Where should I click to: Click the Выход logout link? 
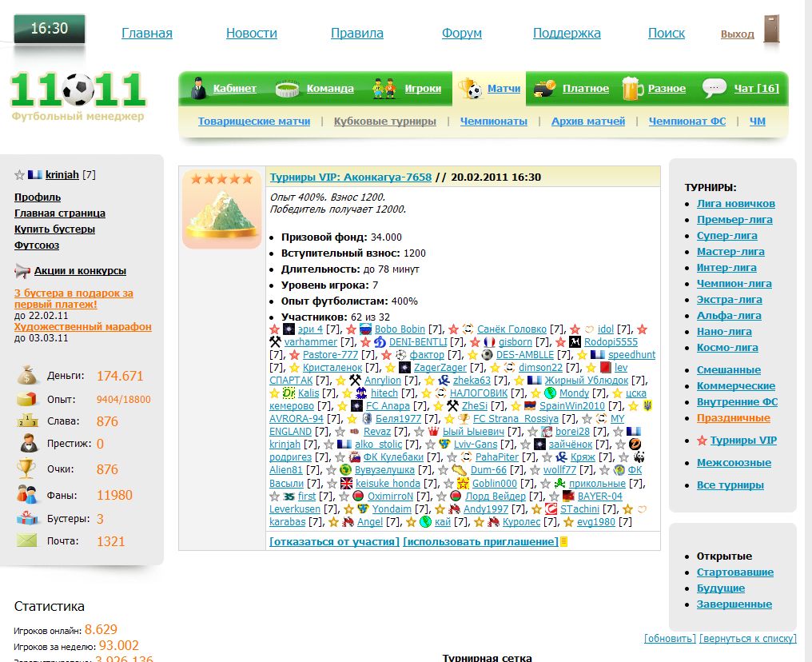tap(737, 34)
